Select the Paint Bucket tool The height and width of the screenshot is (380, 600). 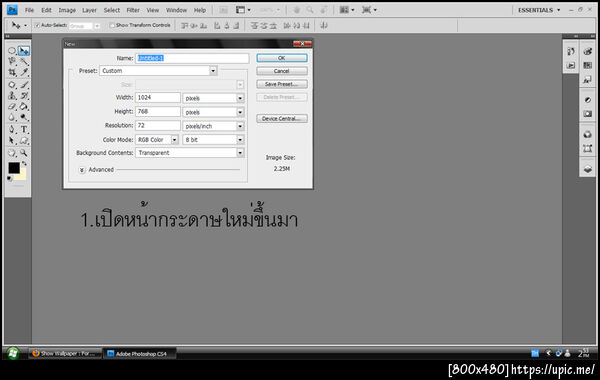pyautogui.click(x=24, y=106)
